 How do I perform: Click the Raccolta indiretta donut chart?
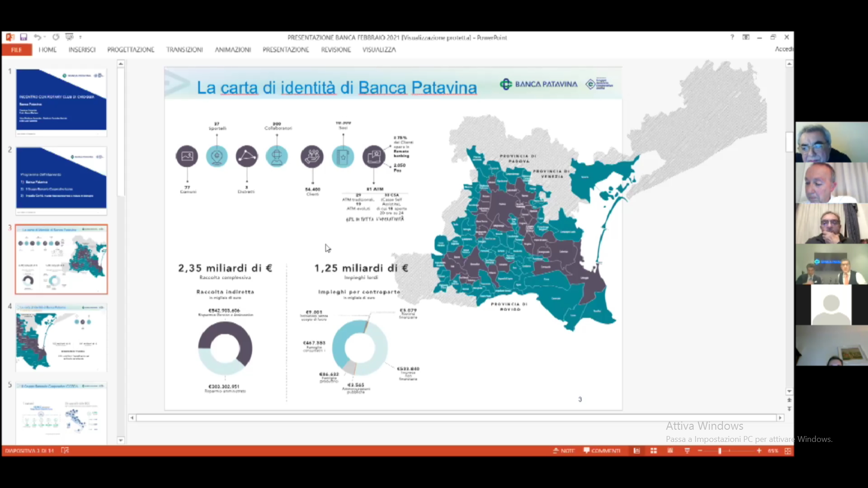(x=225, y=348)
